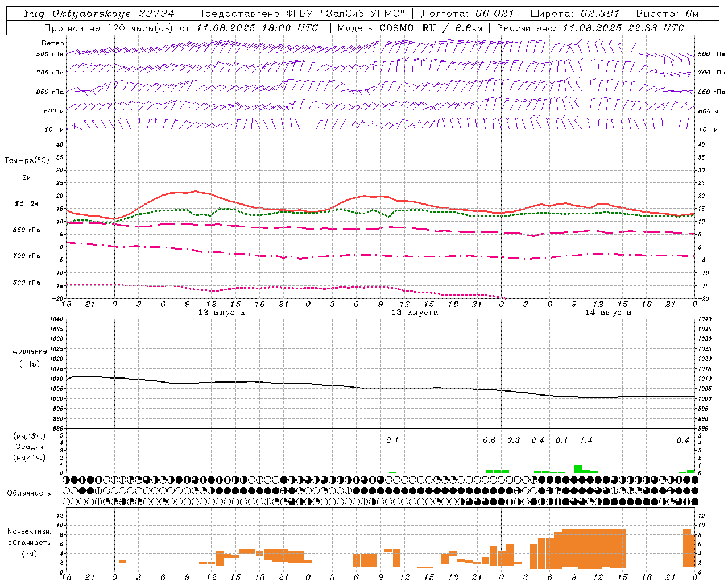Click the Широта: 62.381 header field
Screen dimensions: 728x582
(x=575, y=14)
